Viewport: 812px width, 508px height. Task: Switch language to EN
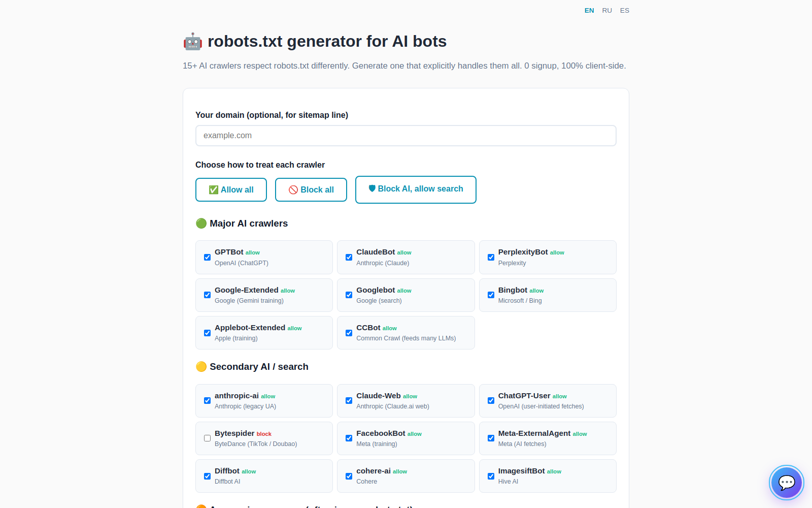coord(589,10)
